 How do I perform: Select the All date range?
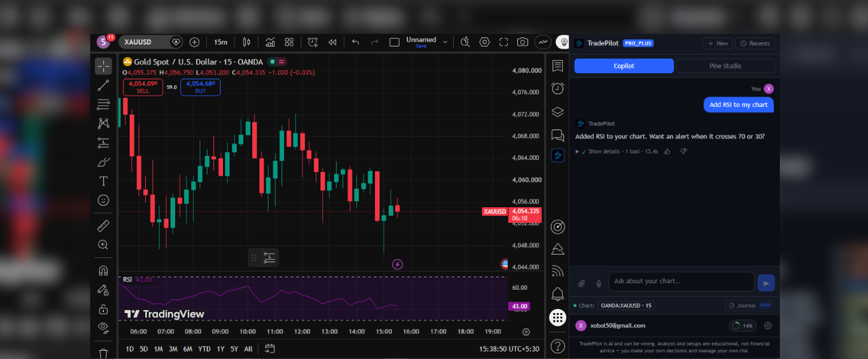tap(248, 349)
